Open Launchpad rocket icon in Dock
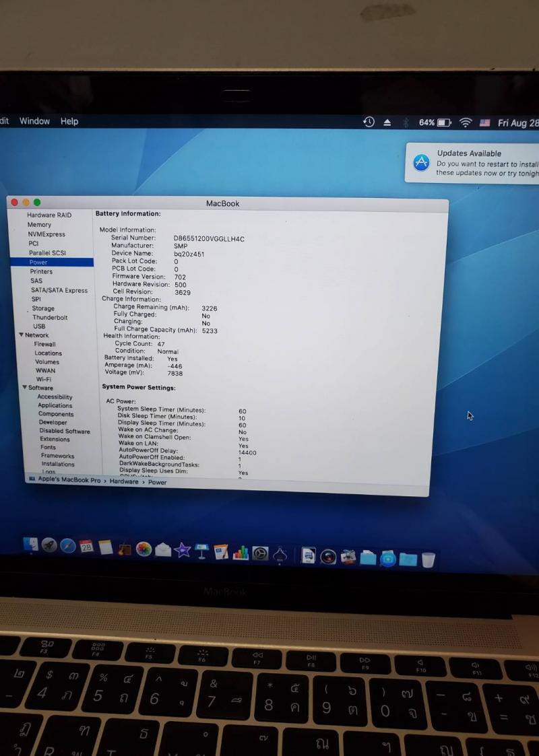539x756 pixels. pos(49,545)
